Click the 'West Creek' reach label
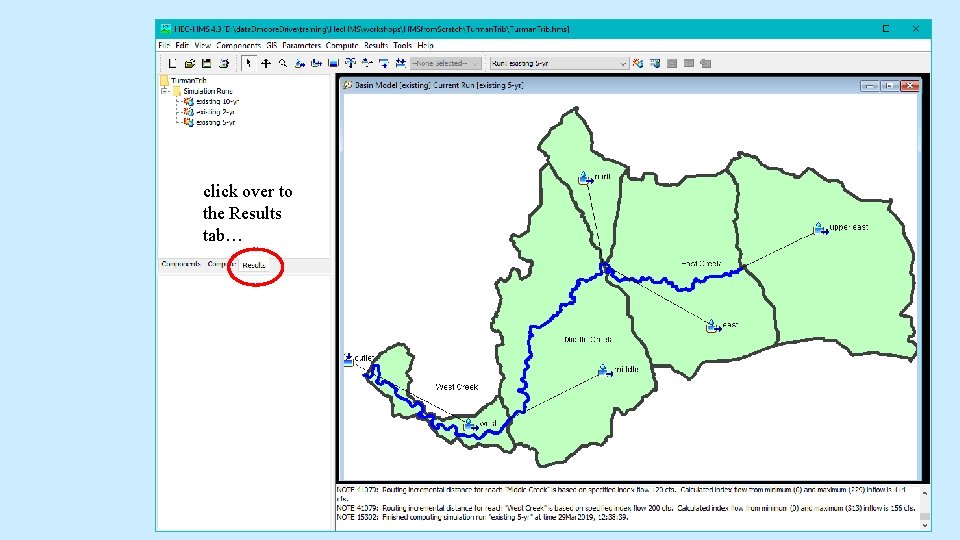This screenshot has width=960, height=540. [457, 387]
